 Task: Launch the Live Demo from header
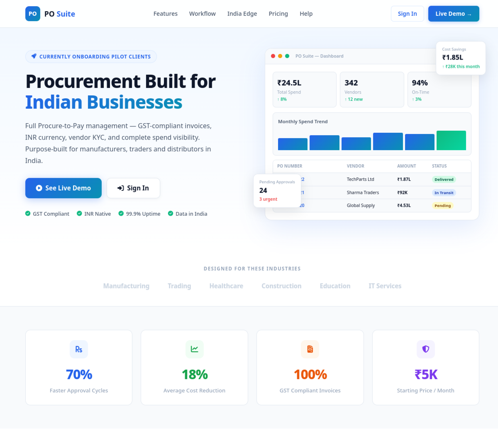[x=454, y=14]
